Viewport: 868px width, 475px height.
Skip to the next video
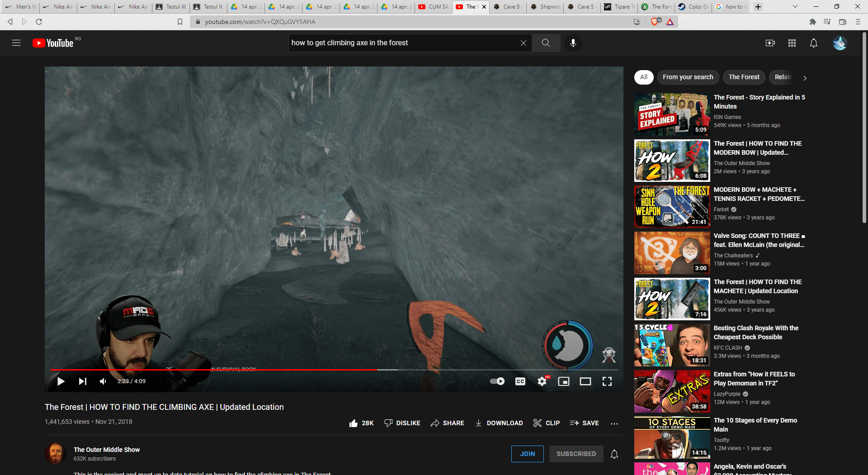(82, 381)
